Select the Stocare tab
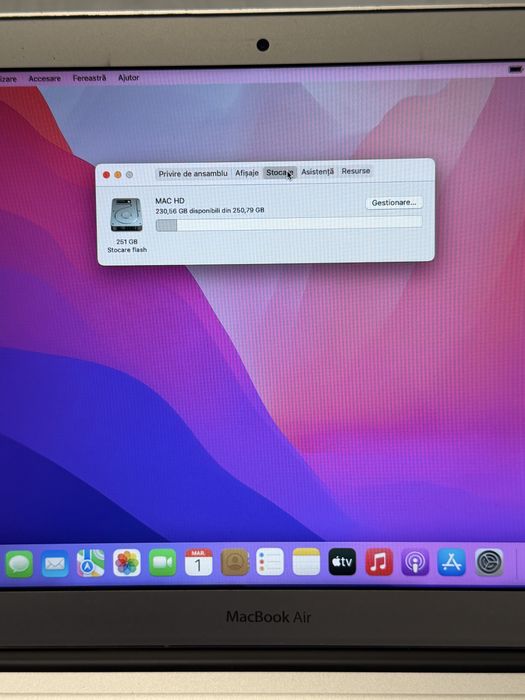 (x=280, y=172)
